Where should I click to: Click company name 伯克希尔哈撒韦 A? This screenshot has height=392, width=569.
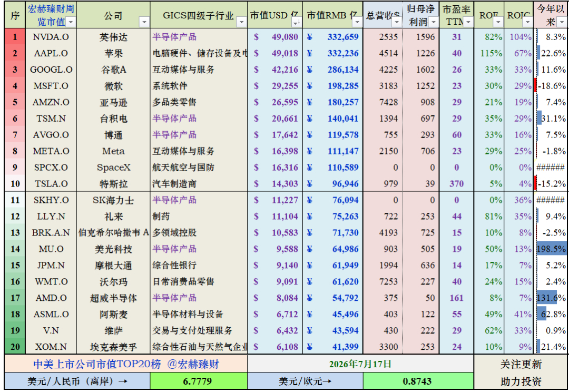tap(114, 233)
